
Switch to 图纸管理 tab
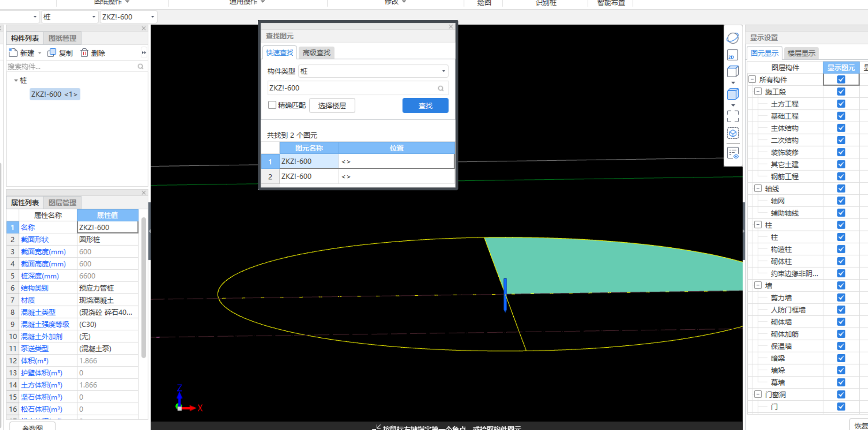point(62,38)
